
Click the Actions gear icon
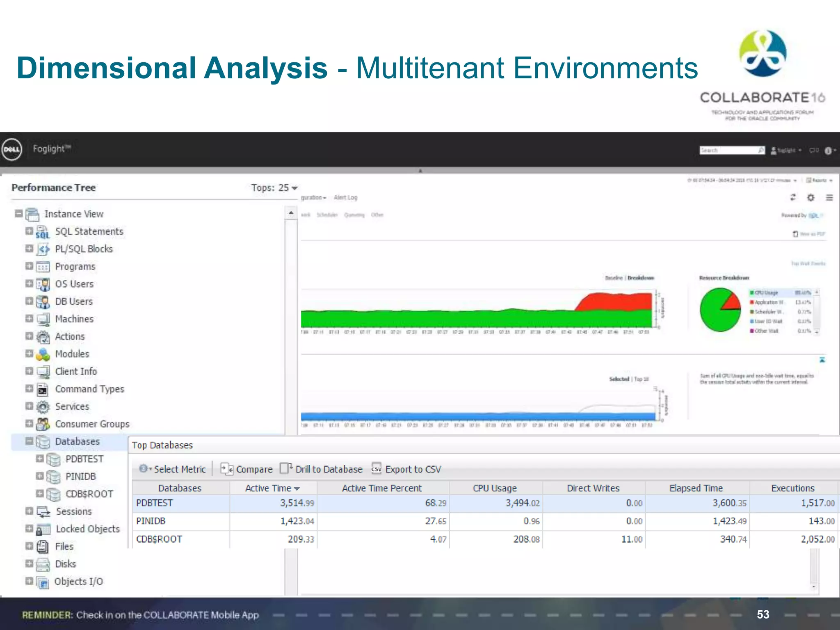click(43, 337)
